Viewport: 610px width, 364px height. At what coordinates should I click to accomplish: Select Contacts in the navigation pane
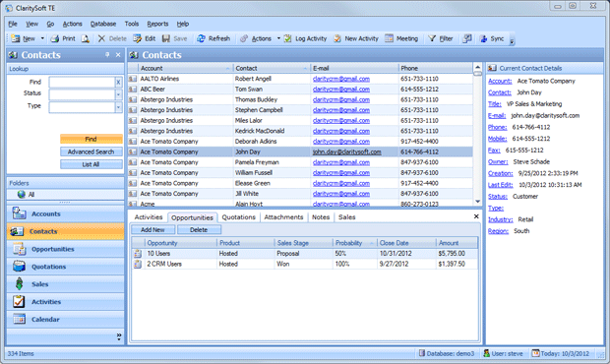click(65, 231)
